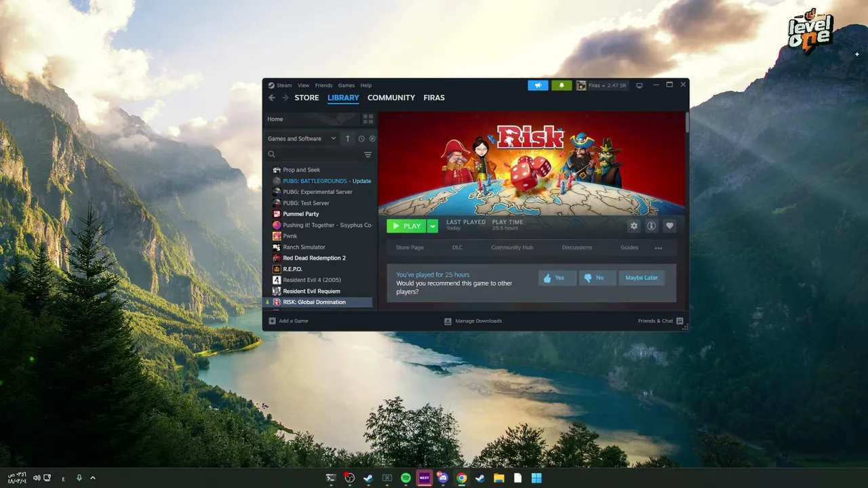Open the View menu
The height and width of the screenshot is (488, 868).
(303, 85)
